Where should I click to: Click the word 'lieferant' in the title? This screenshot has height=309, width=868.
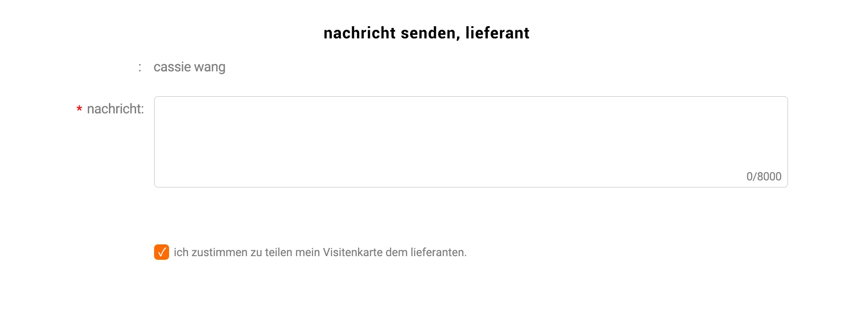point(497,33)
